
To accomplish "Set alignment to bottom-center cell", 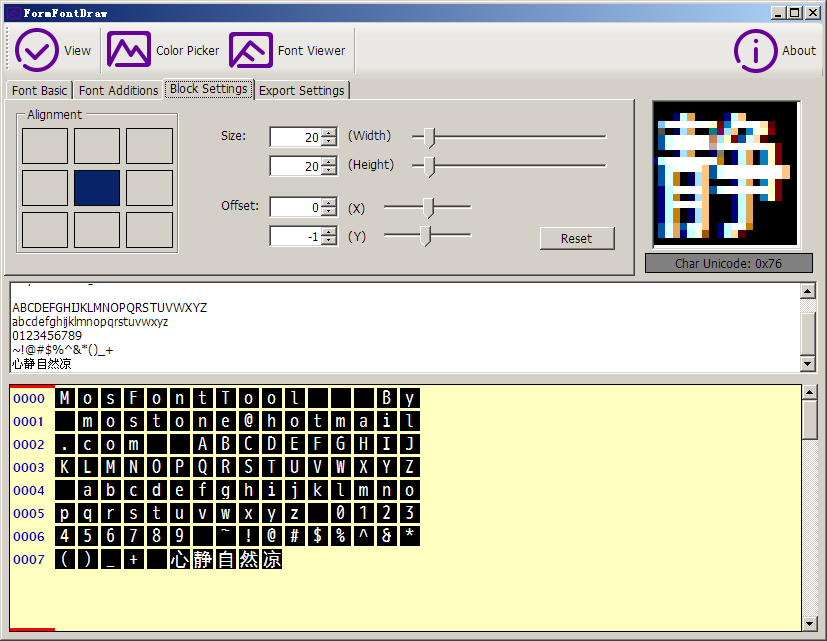I will [97, 230].
